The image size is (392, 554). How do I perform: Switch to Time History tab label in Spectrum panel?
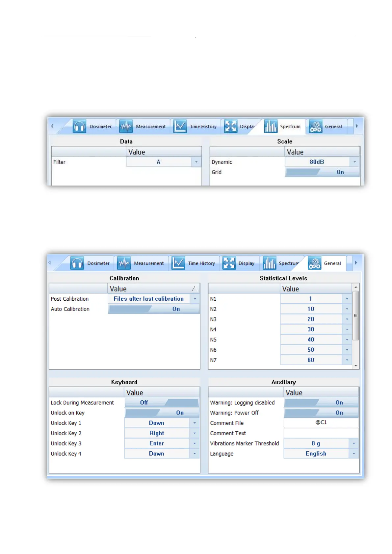[203, 126]
